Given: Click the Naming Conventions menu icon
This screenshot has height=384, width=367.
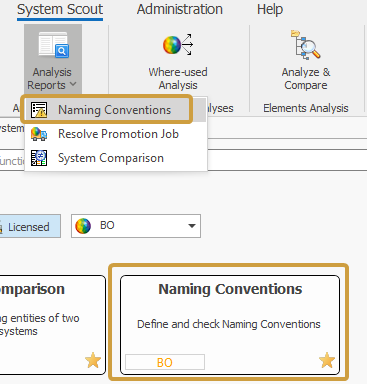Looking at the screenshot, I should click(x=39, y=110).
